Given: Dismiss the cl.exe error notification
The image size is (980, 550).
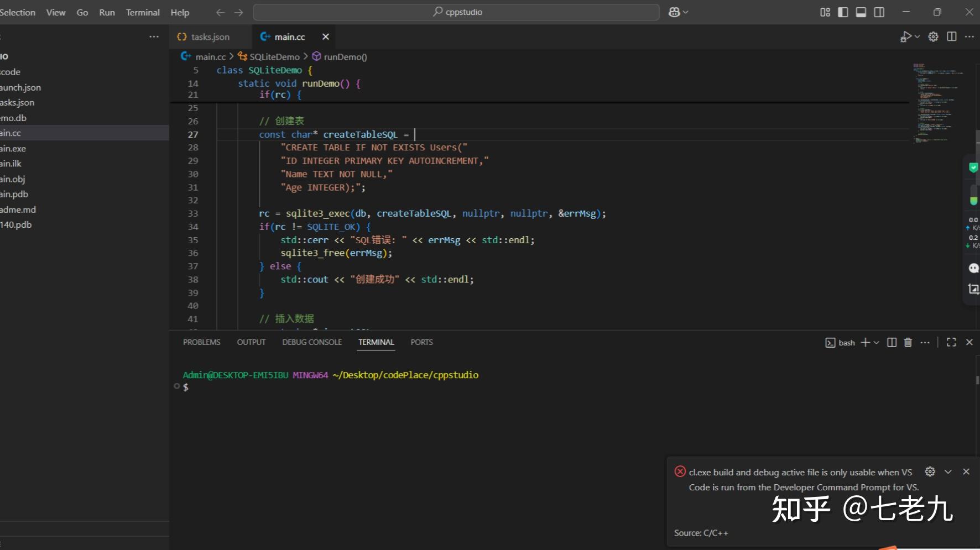Looking at the screenshot, I should point(966,472).
